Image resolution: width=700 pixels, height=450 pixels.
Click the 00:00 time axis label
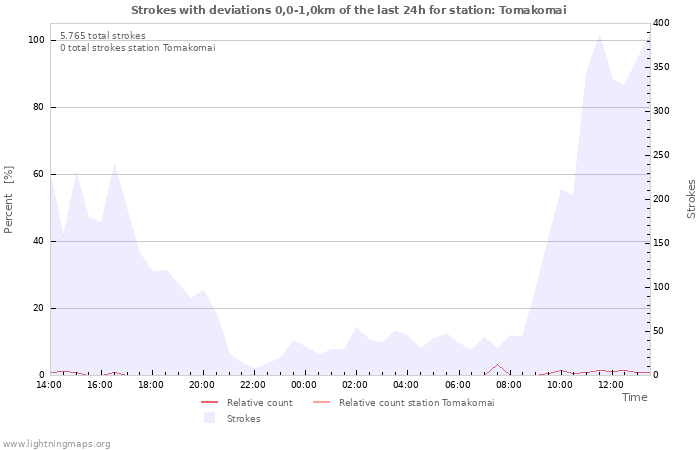tap(304, 385)
